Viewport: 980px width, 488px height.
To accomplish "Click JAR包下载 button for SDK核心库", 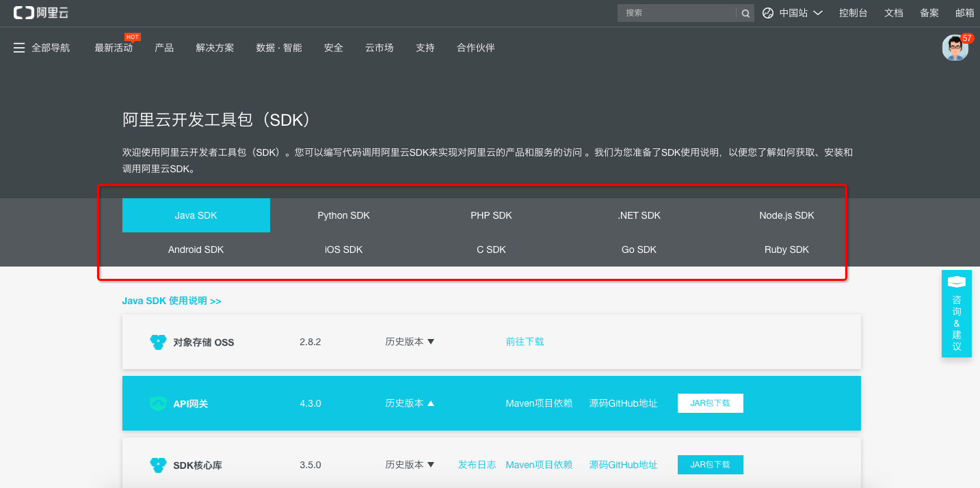I will [711, 465].
